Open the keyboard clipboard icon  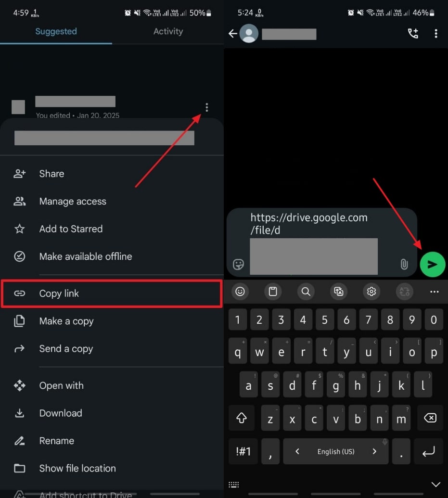[x=273, y=291]
